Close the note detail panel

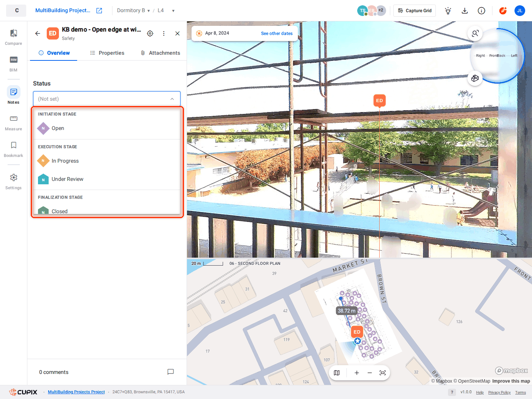click(x=177, y=33)
